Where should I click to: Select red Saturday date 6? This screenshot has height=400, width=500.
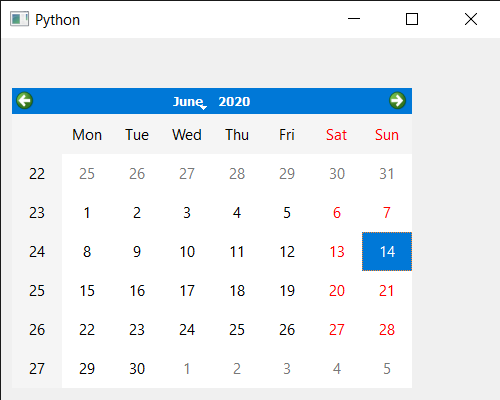[x=337, y=213]
